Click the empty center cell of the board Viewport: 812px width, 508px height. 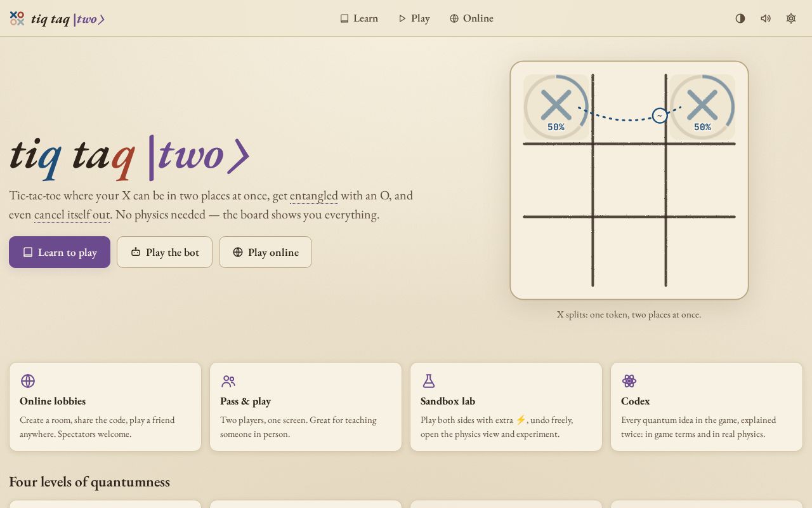click(x=629, y=180)
